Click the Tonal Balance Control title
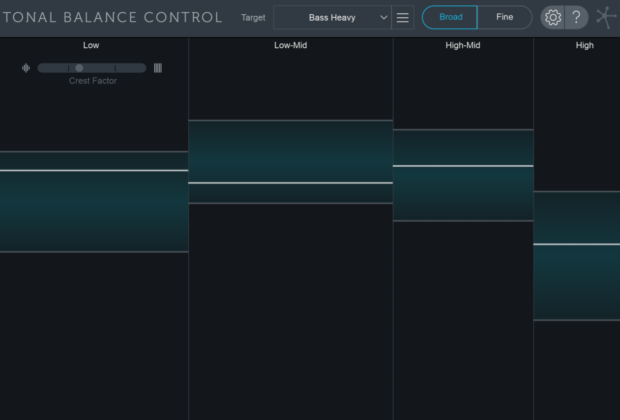The height and width of the screenshot is (420, 620). pyautogui.click(x=113, y=17)
